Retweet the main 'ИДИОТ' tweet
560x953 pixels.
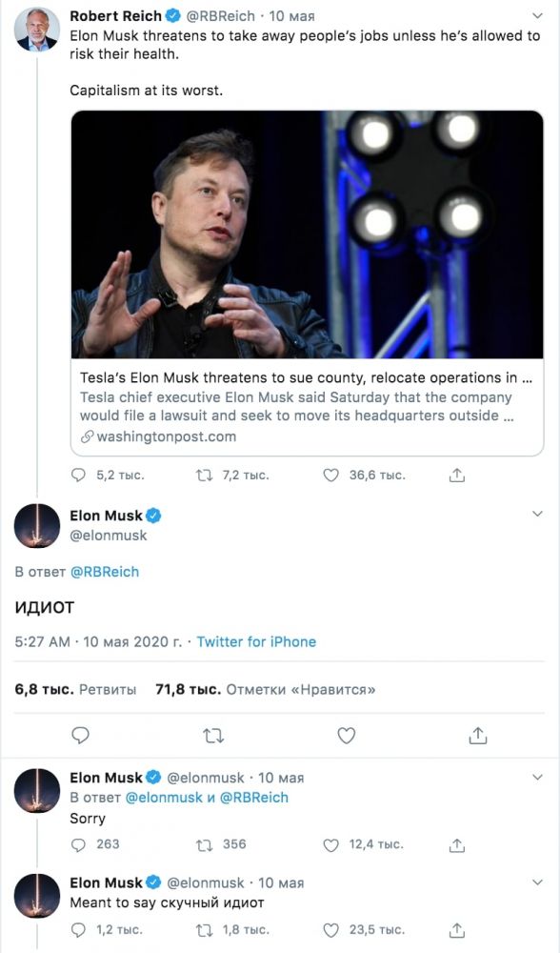[213, 737]
